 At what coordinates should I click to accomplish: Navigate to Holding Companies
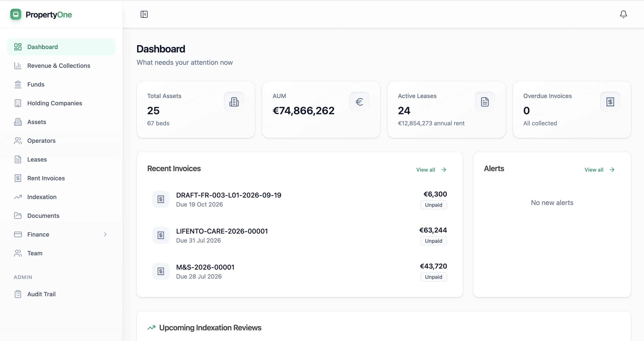(61, 103)
